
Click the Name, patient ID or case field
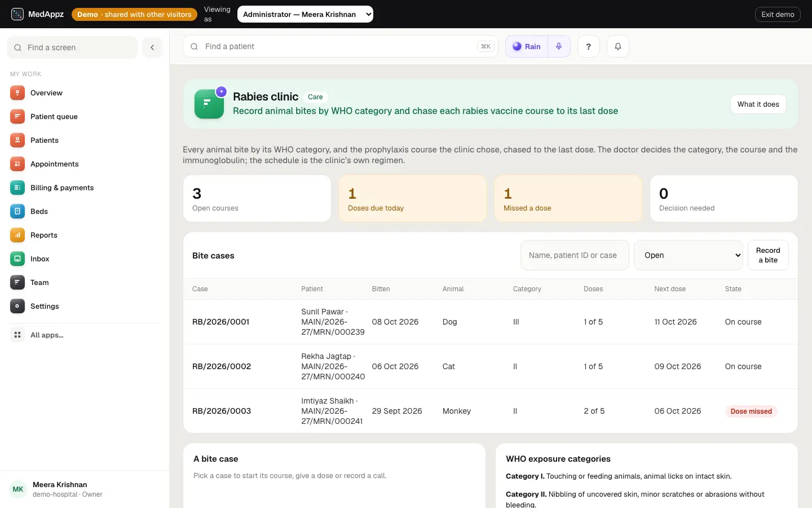point(575,255)
